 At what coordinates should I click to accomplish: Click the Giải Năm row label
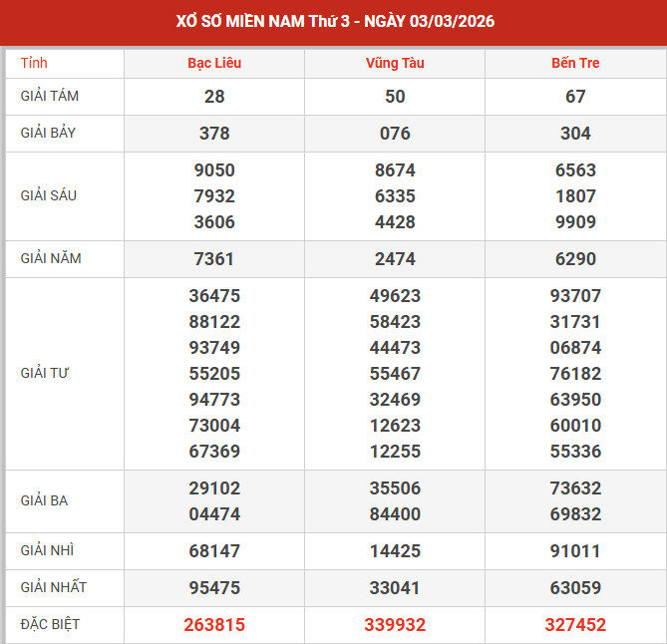pos(51,258)
